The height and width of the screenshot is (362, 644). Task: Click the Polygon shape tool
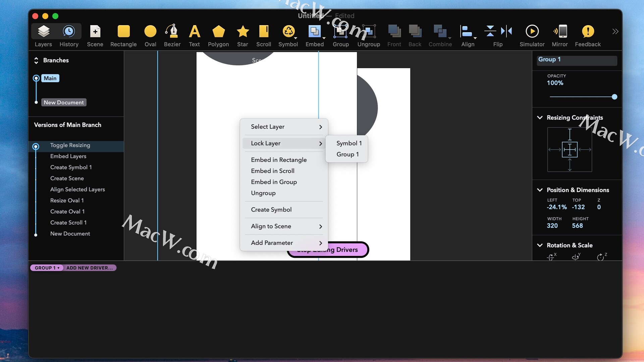[218, 32]
